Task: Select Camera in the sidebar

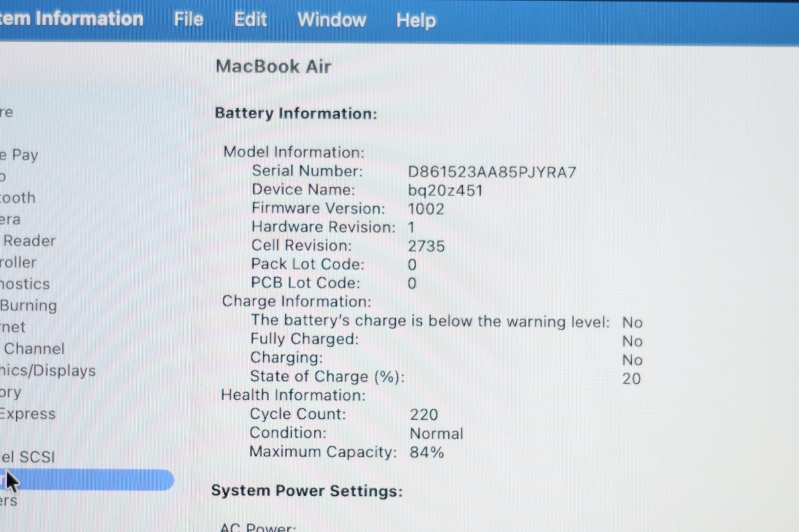Action: (11, 220)
